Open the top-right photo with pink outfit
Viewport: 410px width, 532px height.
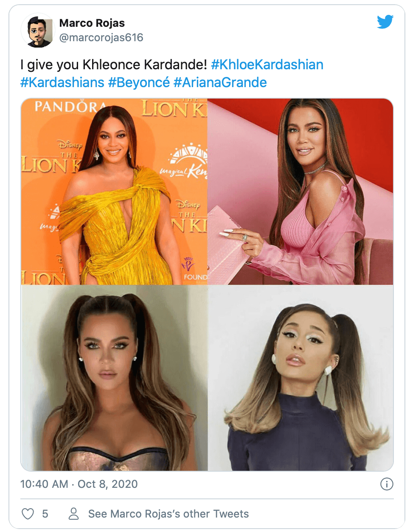[x=300, y=192]
